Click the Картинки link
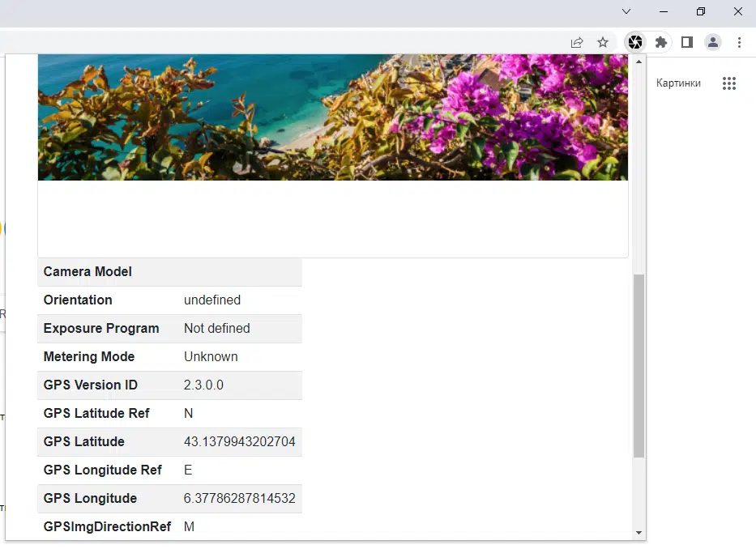The height and width of the screenshot is (549, 756). coord(678,83)
